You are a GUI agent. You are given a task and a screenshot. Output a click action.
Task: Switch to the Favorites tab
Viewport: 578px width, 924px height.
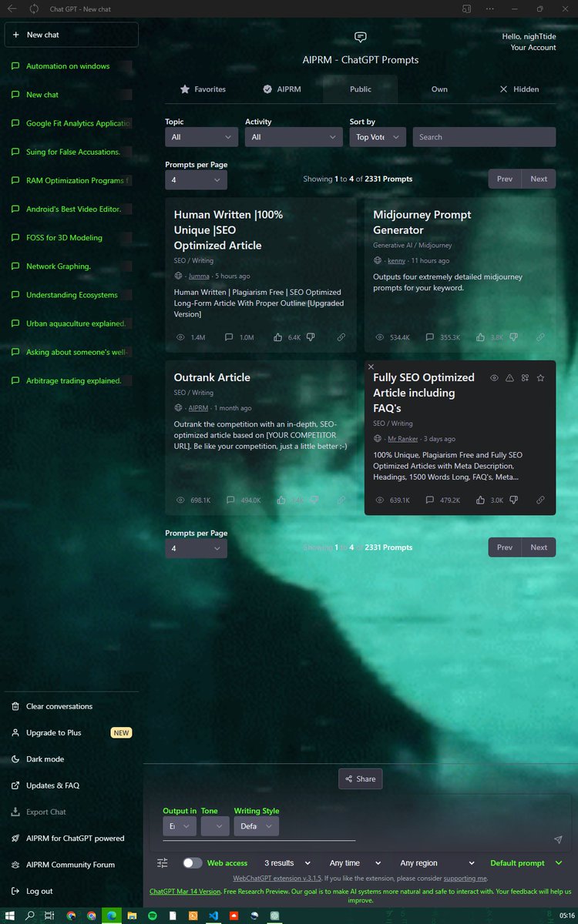pyautogui.click(x=203, y=89)
